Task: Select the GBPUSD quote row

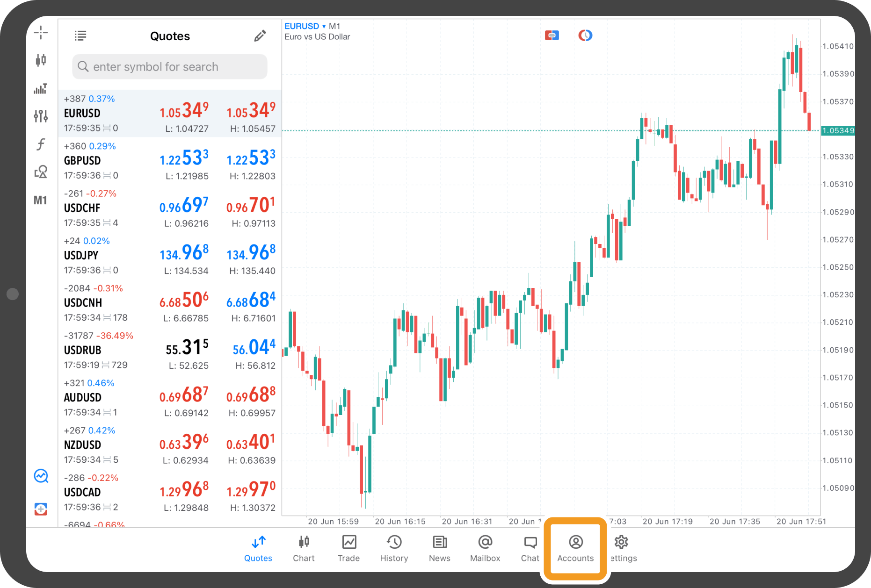Action: click(170, 161)
